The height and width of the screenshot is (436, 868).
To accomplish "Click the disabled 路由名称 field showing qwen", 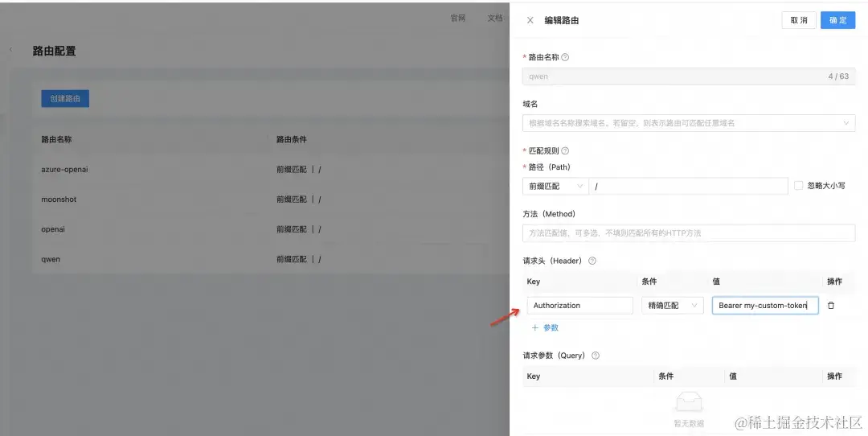I will coord(689,76).
